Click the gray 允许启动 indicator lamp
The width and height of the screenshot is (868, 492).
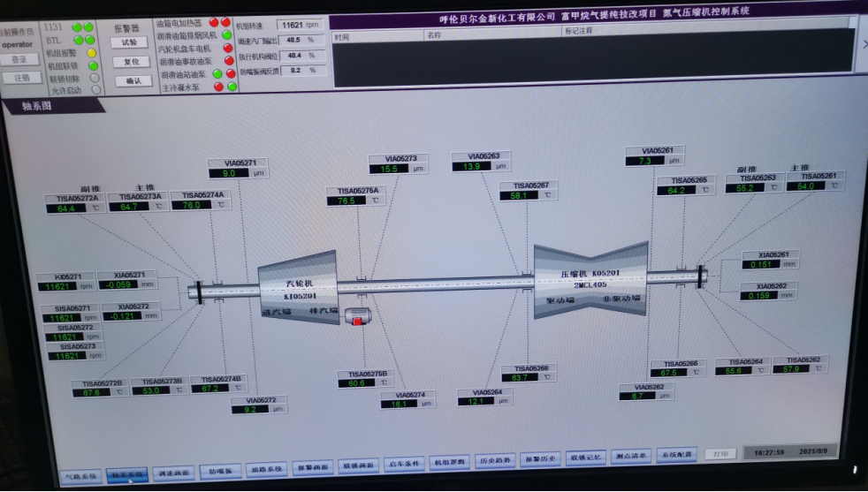[x=96, y=89]
